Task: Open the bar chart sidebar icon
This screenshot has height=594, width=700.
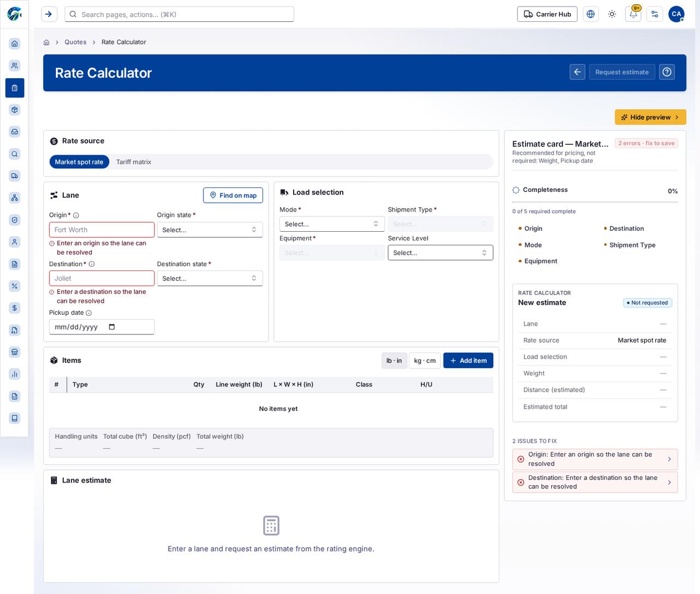Action: (x=15, y=374)
